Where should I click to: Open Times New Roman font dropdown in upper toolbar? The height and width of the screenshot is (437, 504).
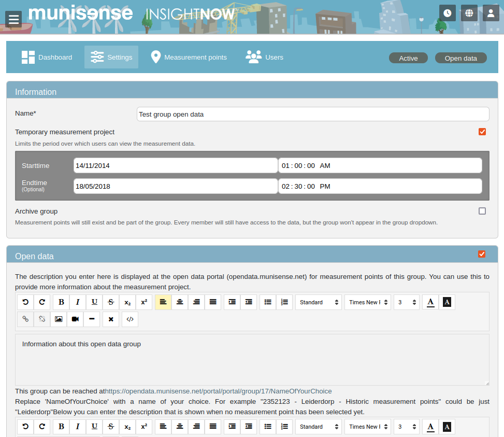click(368, 302)
